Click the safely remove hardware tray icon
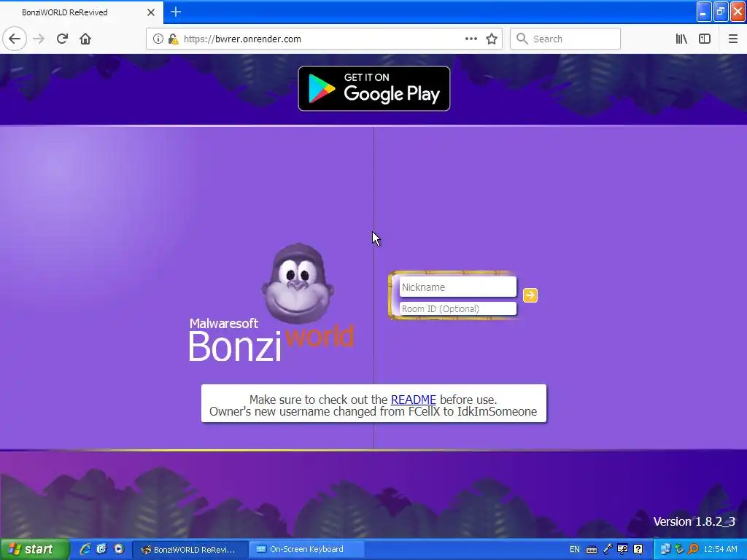Screen dimensions: 747x560 [x=679, y=550]
